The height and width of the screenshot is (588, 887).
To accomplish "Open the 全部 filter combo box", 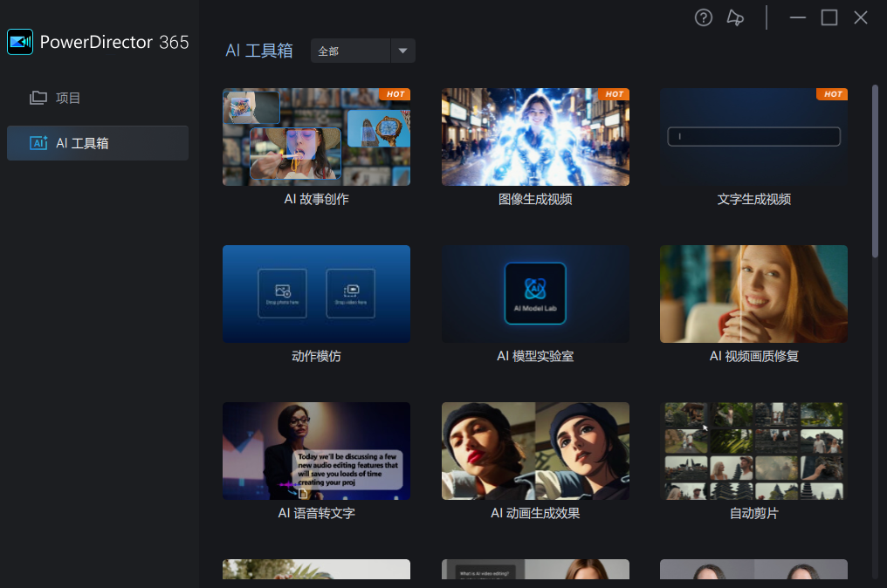I will [x=351, y=51].
